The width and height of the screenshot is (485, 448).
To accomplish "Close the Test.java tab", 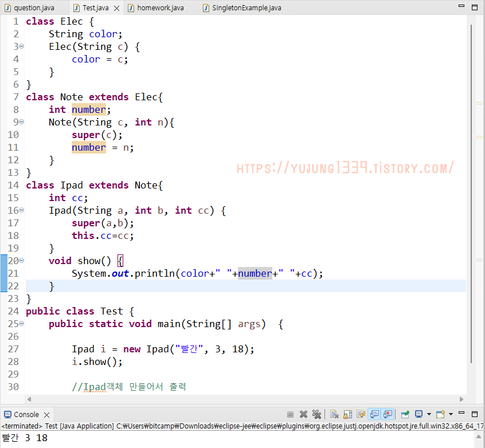I will (116, 9).
